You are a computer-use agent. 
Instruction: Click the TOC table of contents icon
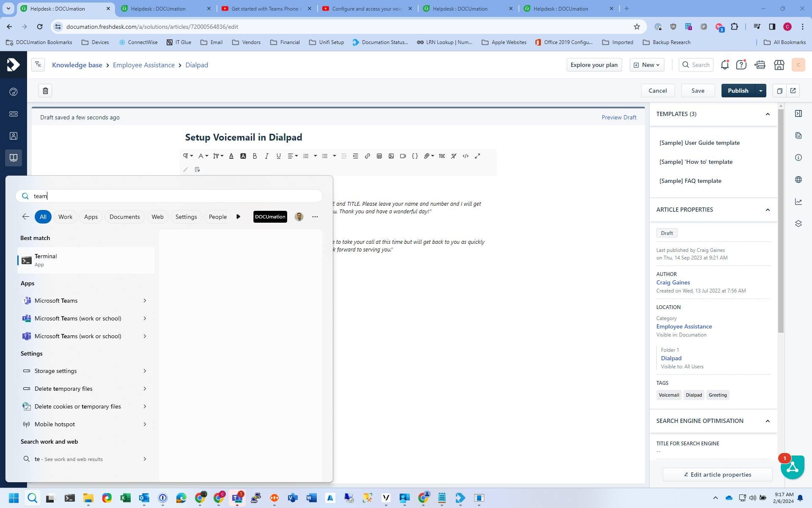coord(442,156)
